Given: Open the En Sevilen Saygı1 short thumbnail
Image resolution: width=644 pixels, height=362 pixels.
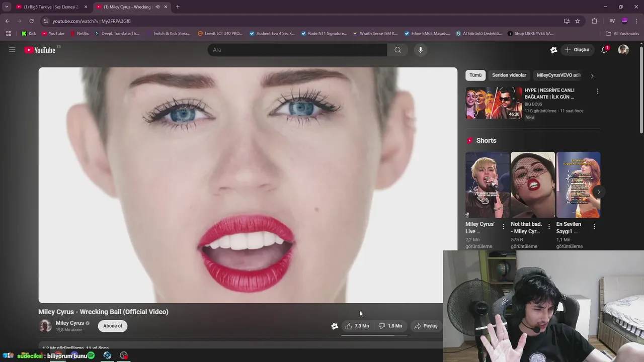Looking at the screenshot, I should (578, 185).
